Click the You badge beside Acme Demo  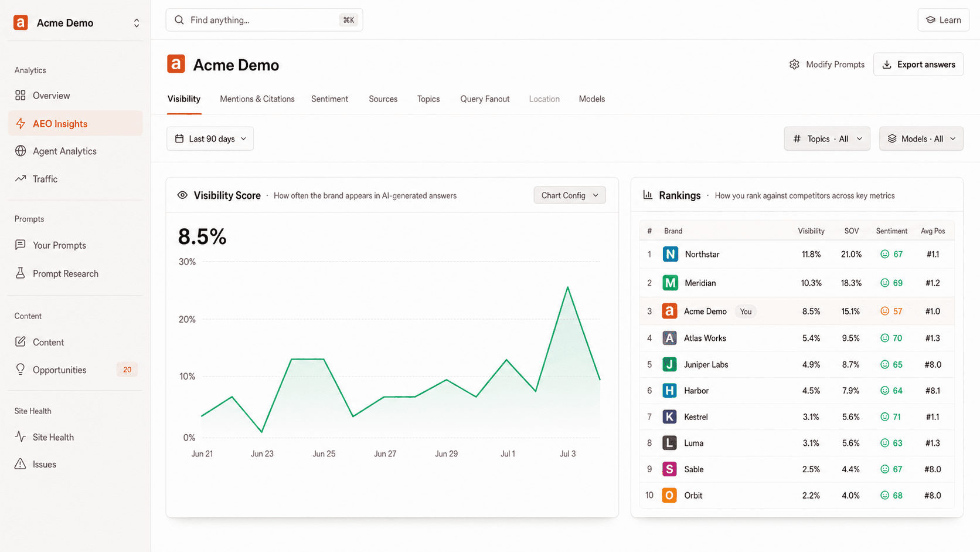point(746,311)
